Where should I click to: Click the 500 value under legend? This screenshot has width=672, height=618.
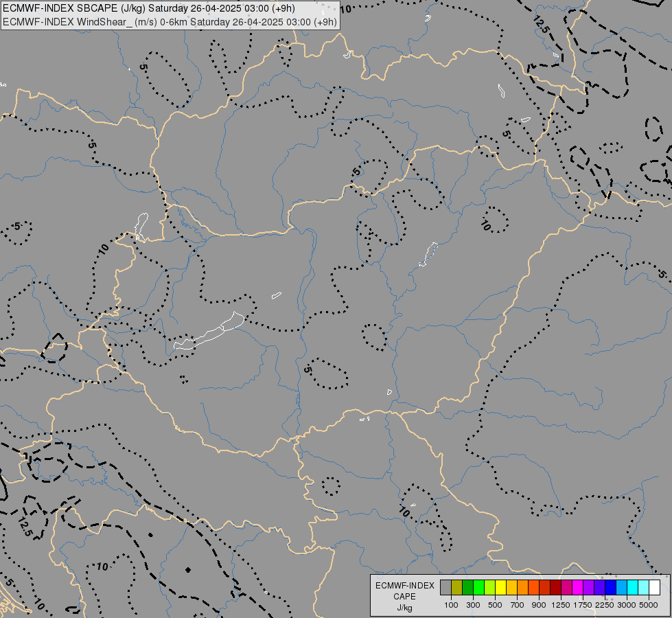pos(495,605)
